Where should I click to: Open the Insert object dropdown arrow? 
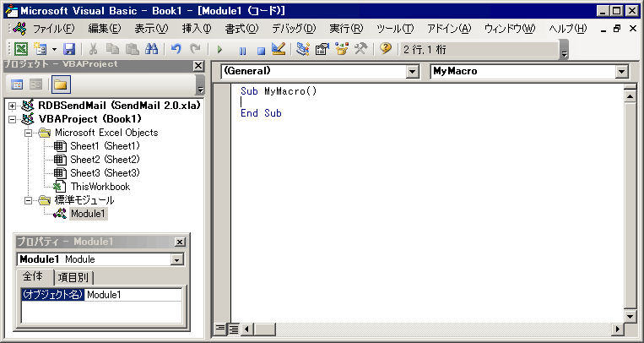tap(54, 49)
